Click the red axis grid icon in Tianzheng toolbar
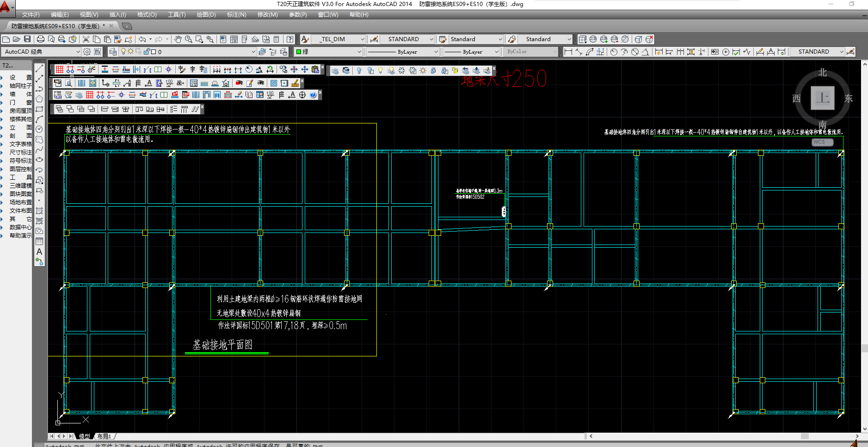The width and height of the screenshot is (868, 447). (x=60, y=69)
